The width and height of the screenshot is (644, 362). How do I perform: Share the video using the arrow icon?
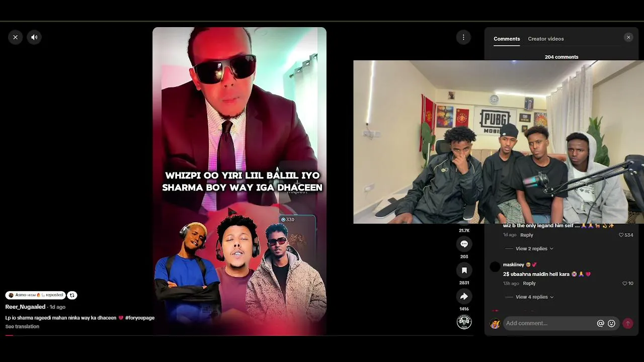pos(464,296)
